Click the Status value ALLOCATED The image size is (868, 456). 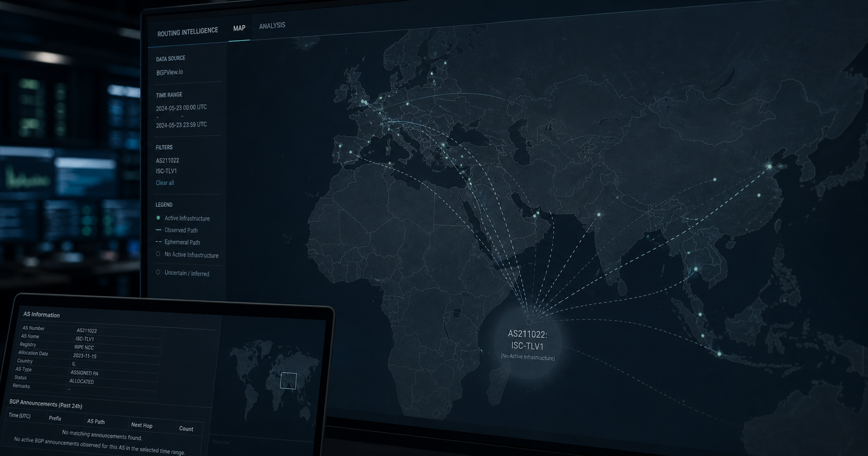pos(81,381)
